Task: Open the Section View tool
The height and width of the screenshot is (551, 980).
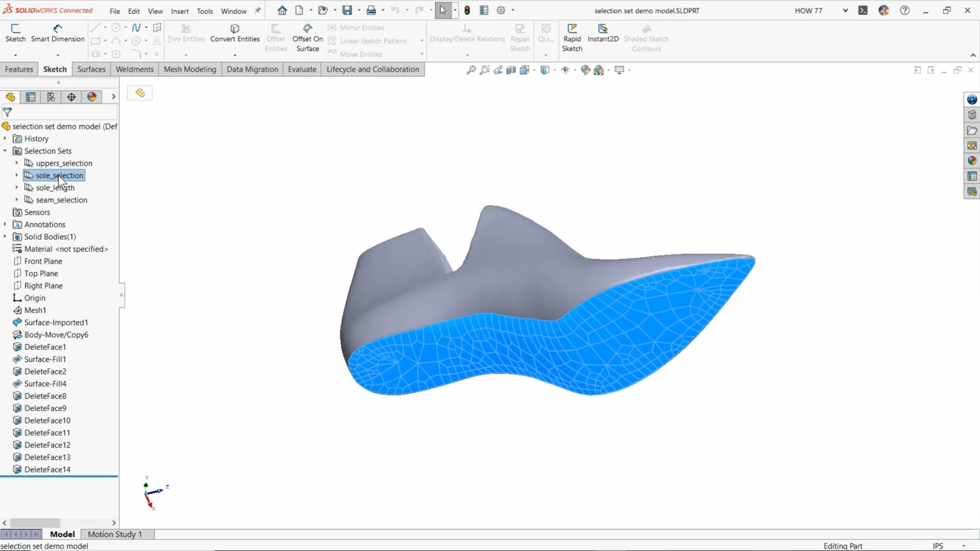Action: pos(510,70)
